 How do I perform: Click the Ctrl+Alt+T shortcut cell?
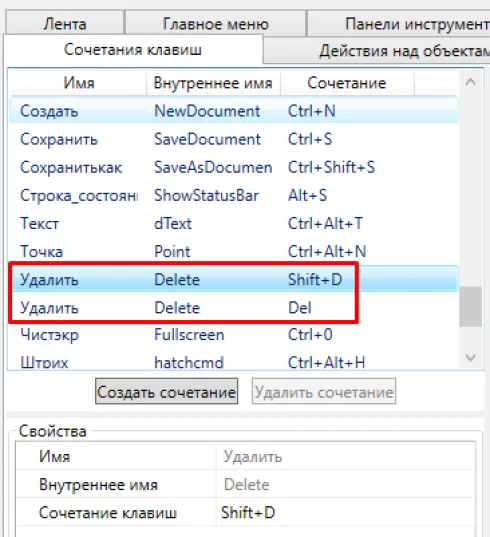click(325, 224)
